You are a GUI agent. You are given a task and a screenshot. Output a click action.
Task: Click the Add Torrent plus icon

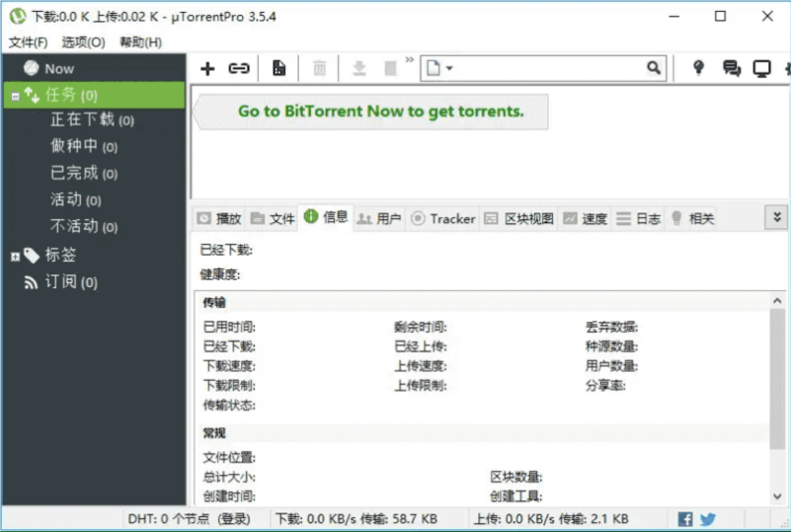[207, 68]
